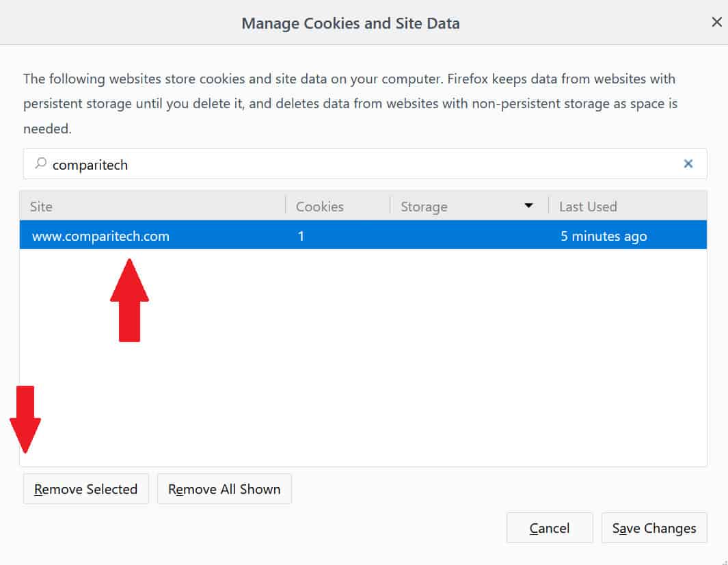Select the www.comparitech.com site entry
The height and width of the screenshot is (565, 728).
click(x=363, y=235)
